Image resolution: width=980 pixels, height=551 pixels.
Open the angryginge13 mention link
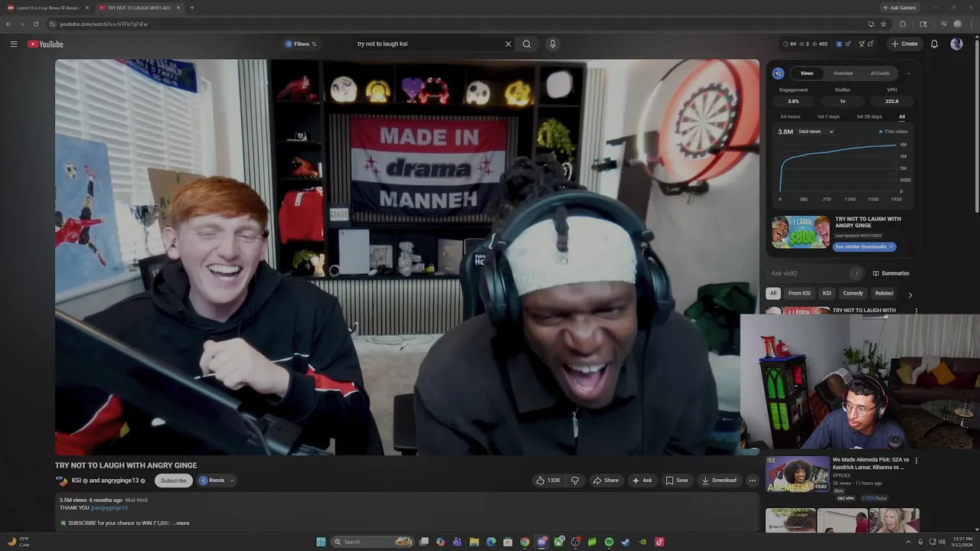coord(109,507)
